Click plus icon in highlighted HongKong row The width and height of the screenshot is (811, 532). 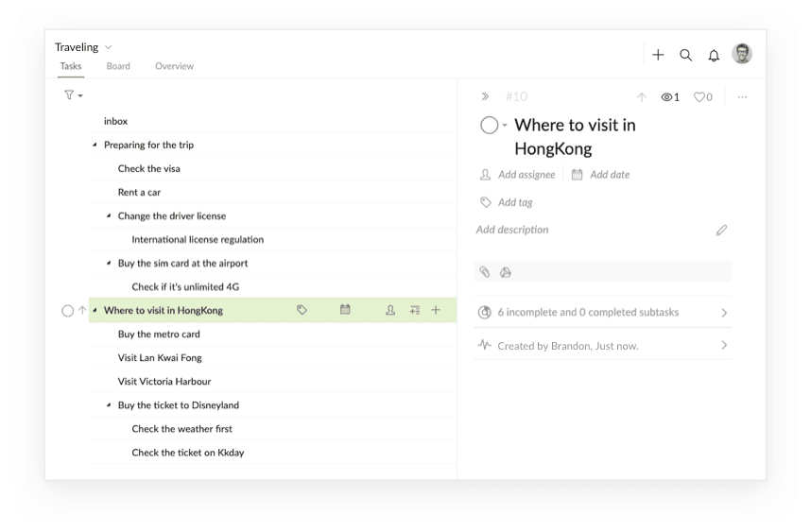pos(436,310)
